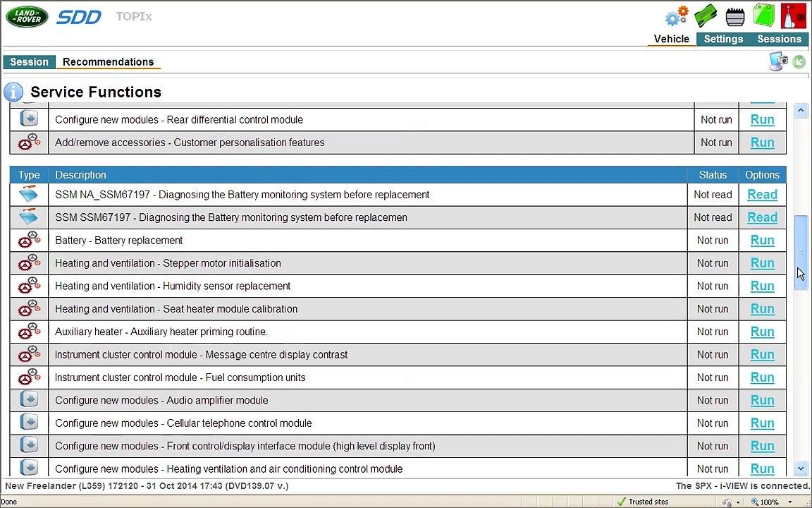The width and height of the screenshot is (812, 508).
Task: Open the TOPIx link
Action: pos(134,17)
